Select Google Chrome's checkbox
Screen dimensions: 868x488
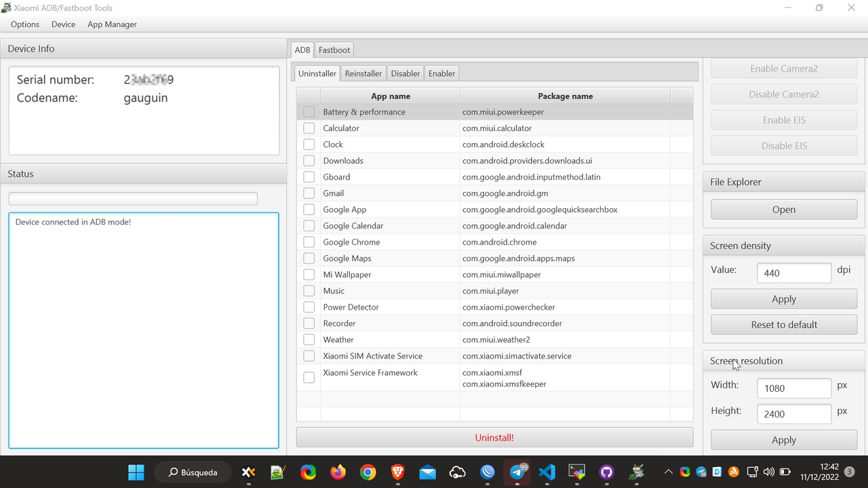[x=309, y=242]
